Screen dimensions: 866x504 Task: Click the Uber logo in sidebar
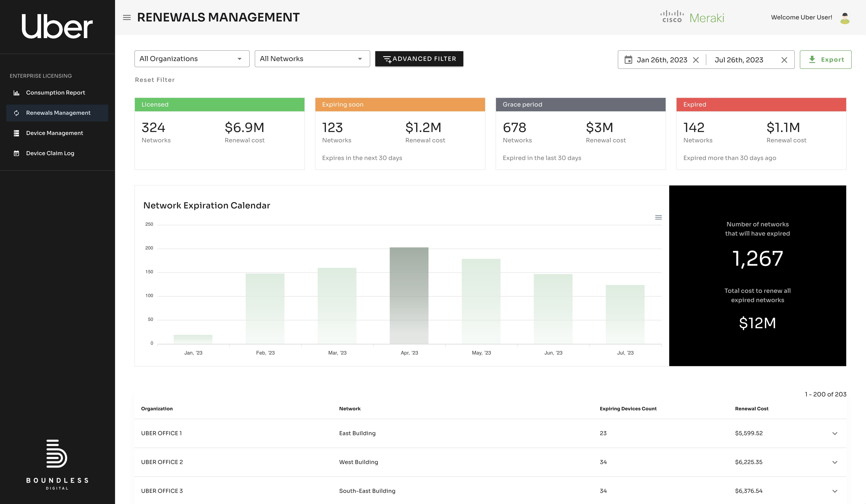click(x=57, y=27)
